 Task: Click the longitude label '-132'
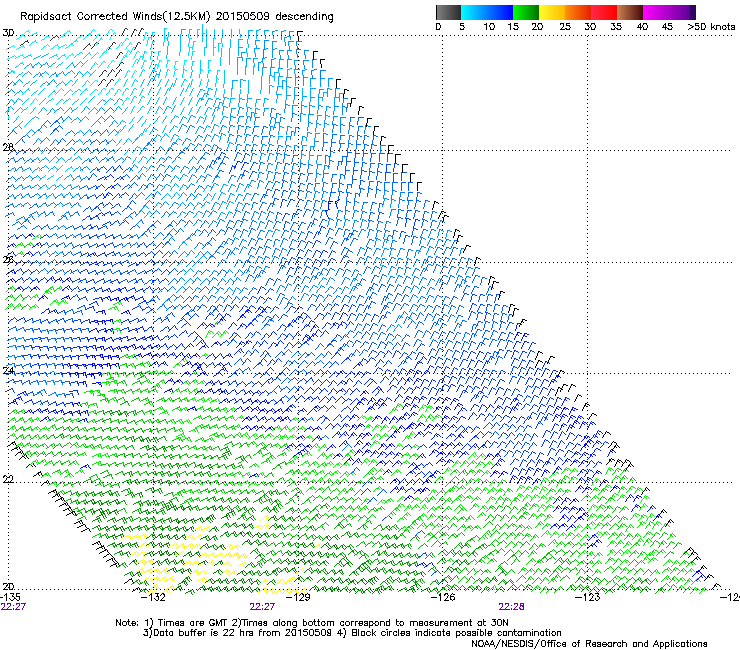pos(154,597)
